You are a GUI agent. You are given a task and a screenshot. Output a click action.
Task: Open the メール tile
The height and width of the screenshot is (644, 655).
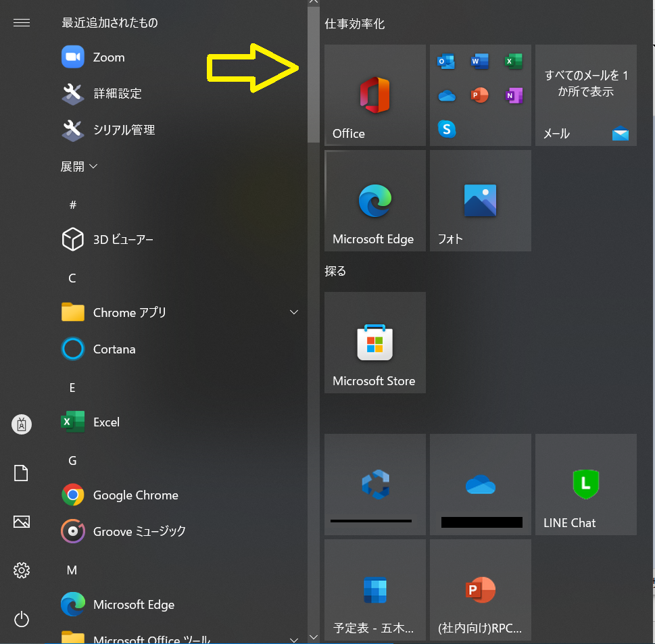click(586, 95)
